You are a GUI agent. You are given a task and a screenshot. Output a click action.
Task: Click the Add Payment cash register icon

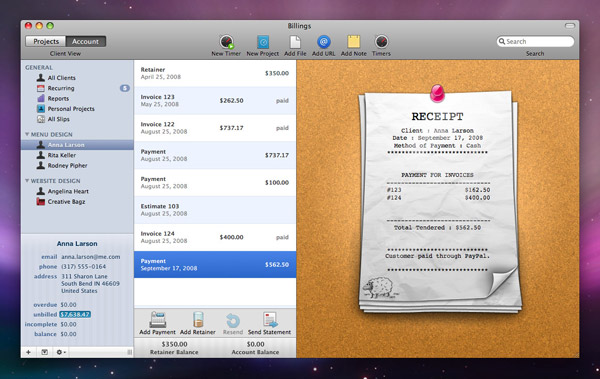158,320
